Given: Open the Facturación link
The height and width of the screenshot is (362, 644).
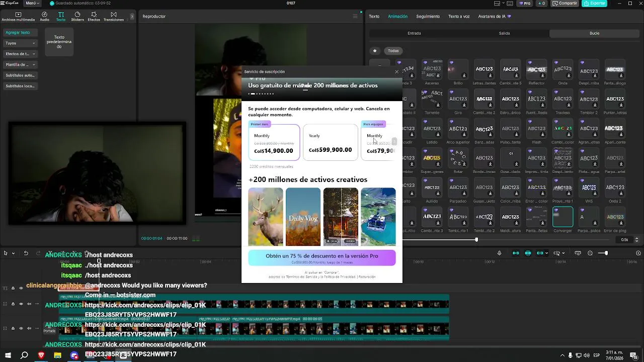Looking at the screenshot, I should coord(367,277).
